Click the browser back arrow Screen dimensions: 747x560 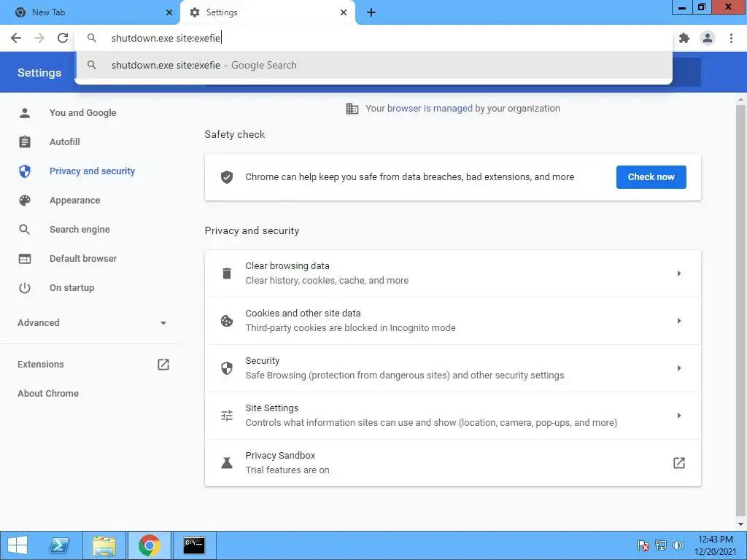[16, 38]
